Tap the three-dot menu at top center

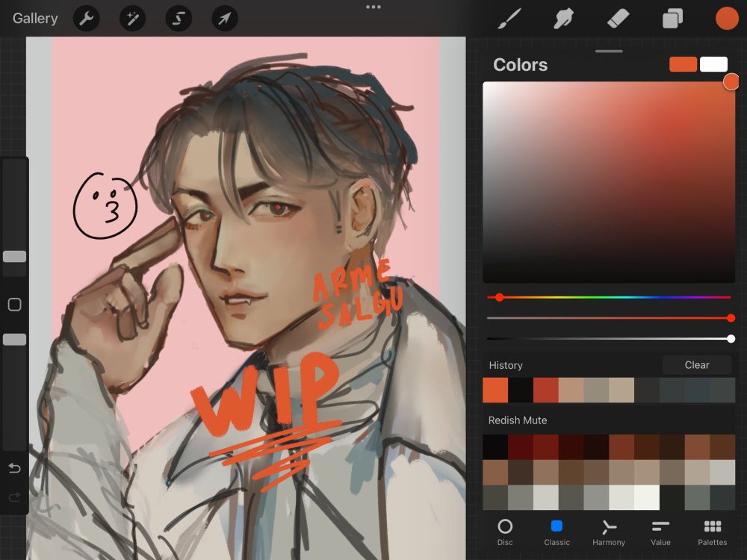[373, 7]
